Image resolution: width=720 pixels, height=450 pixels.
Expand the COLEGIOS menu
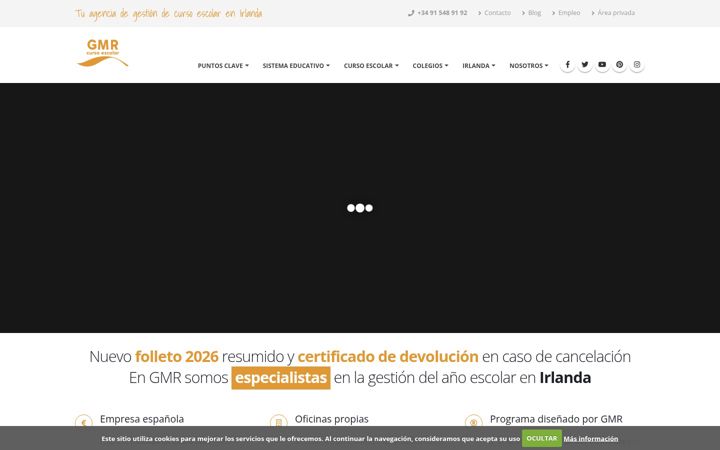[430, 66]
